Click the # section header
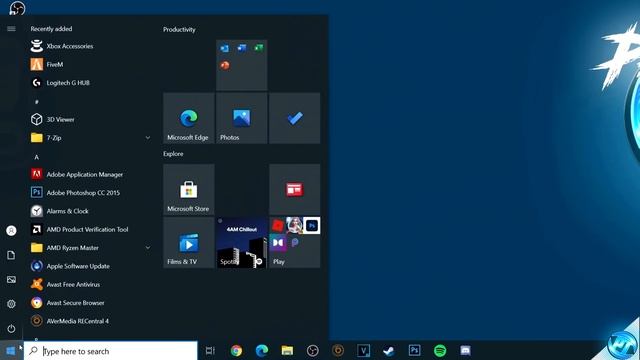This screenshot has width=640, height=360. point(36,102)
